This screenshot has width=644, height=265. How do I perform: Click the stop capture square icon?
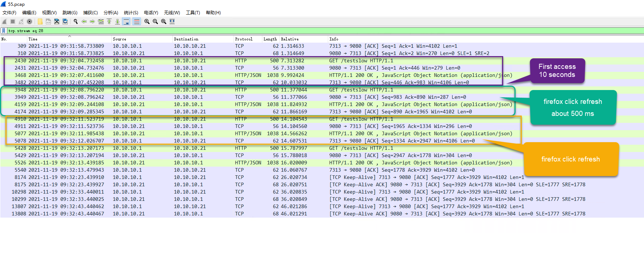pyautogui.click(x=13, y=22)
